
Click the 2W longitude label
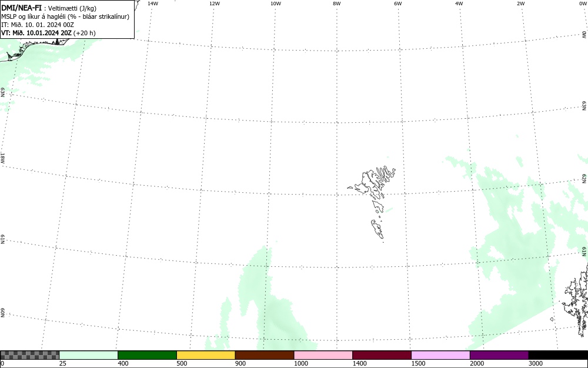(520, 4)
